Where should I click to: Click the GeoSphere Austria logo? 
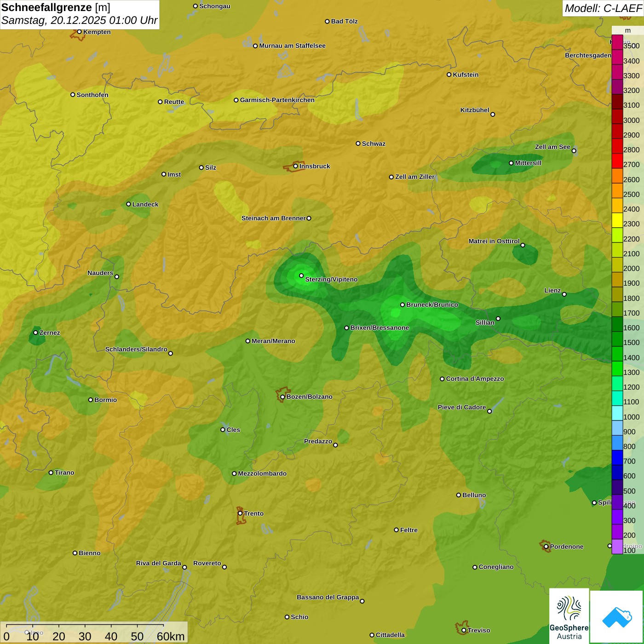point(569,616)
